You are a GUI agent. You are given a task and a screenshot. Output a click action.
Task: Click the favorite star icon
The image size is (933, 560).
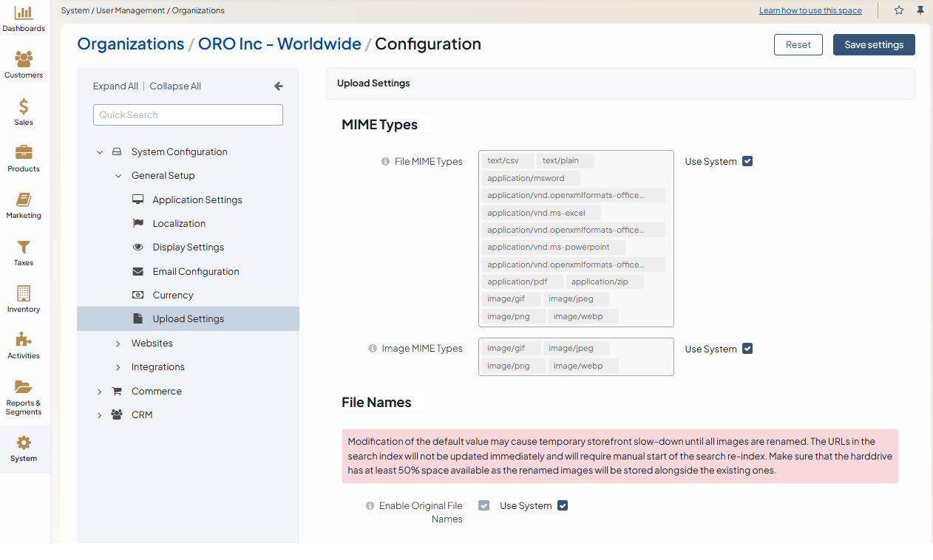[899, 10]
